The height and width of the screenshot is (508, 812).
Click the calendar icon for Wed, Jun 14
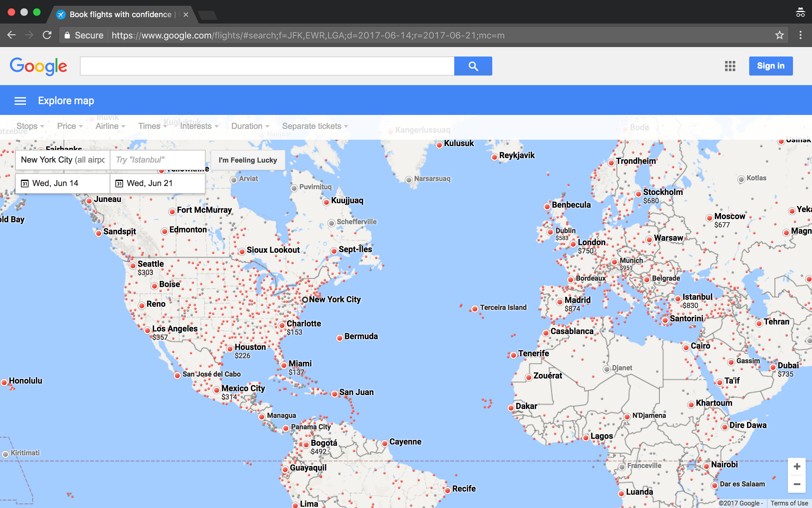tap(24, 184)
